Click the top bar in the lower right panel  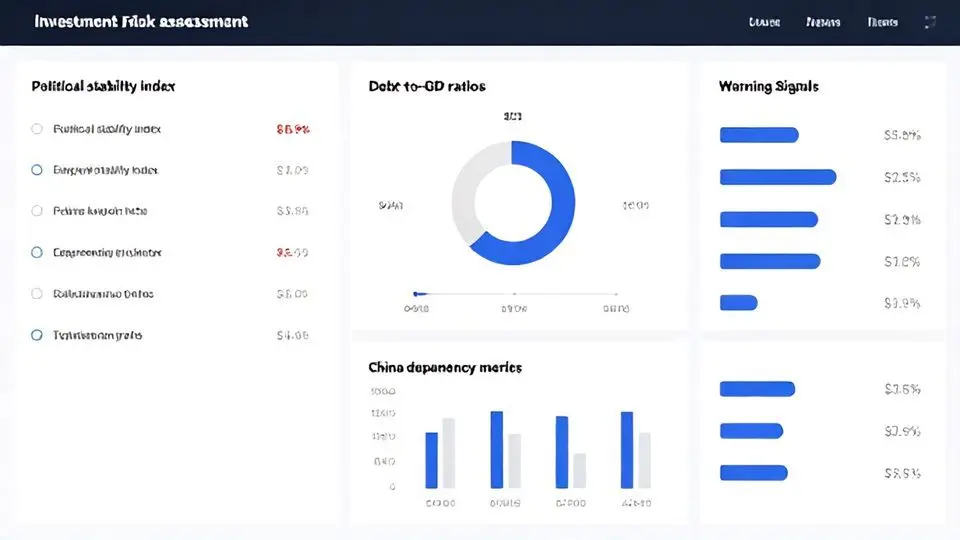[x=757, y=389]
